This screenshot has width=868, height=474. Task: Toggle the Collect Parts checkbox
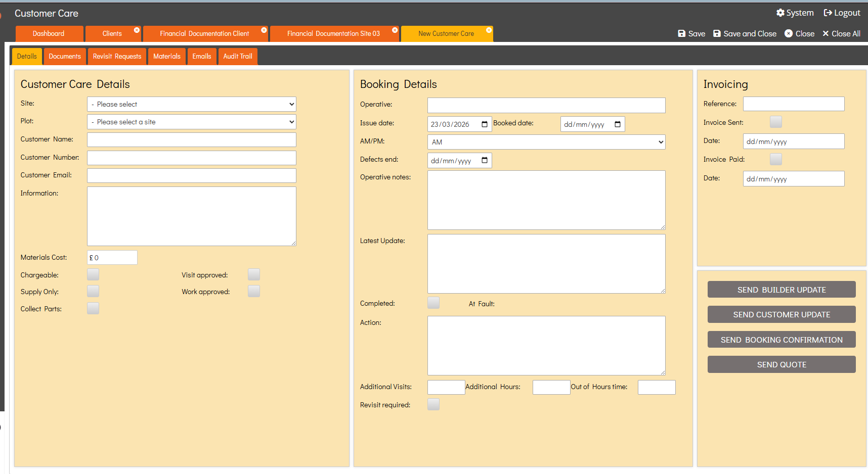[93, 308]
